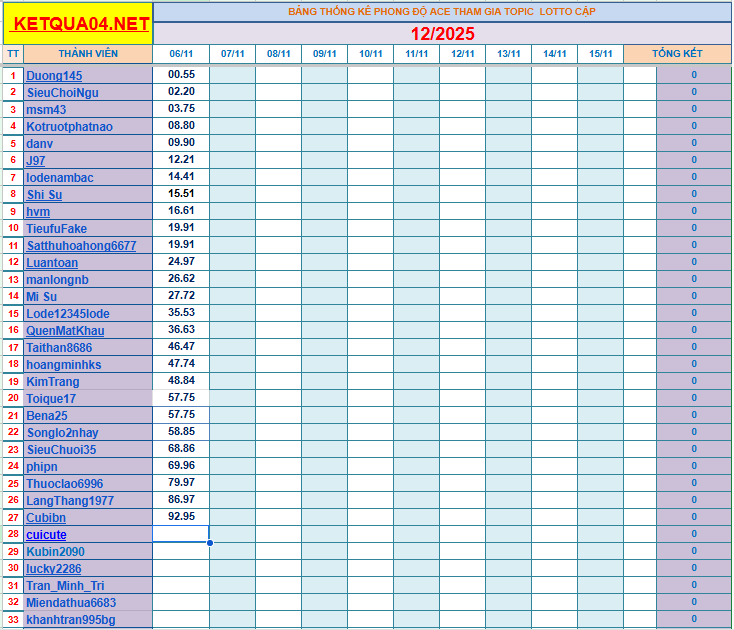This screenshot has width=734, height=630.
Task: Select cell with value 12.21
Action: click(181, 160)
